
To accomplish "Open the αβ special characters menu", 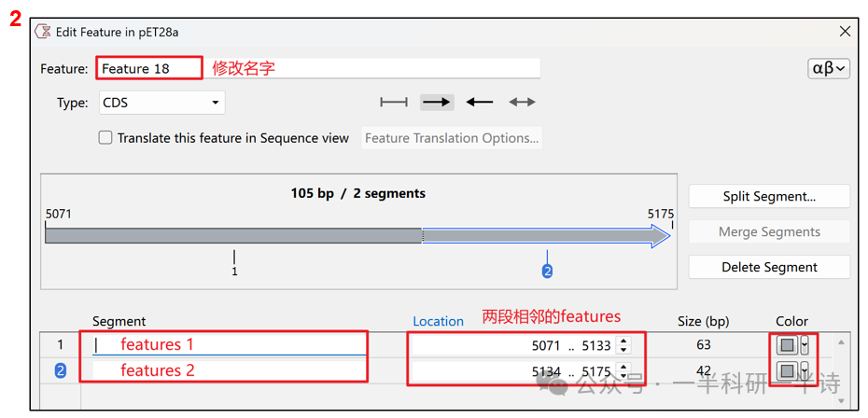I will (x=828, y=69).
